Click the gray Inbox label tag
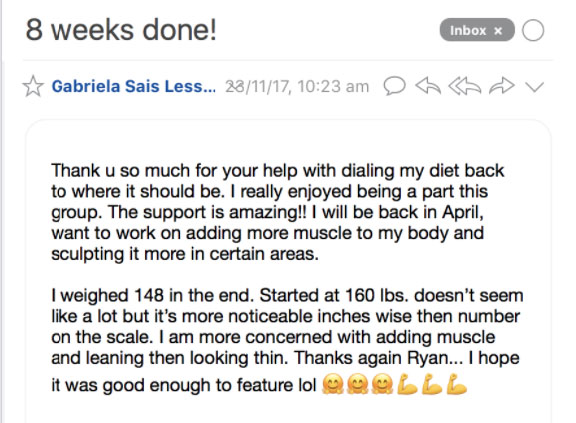576x423 pixels. tap(477, 30)
